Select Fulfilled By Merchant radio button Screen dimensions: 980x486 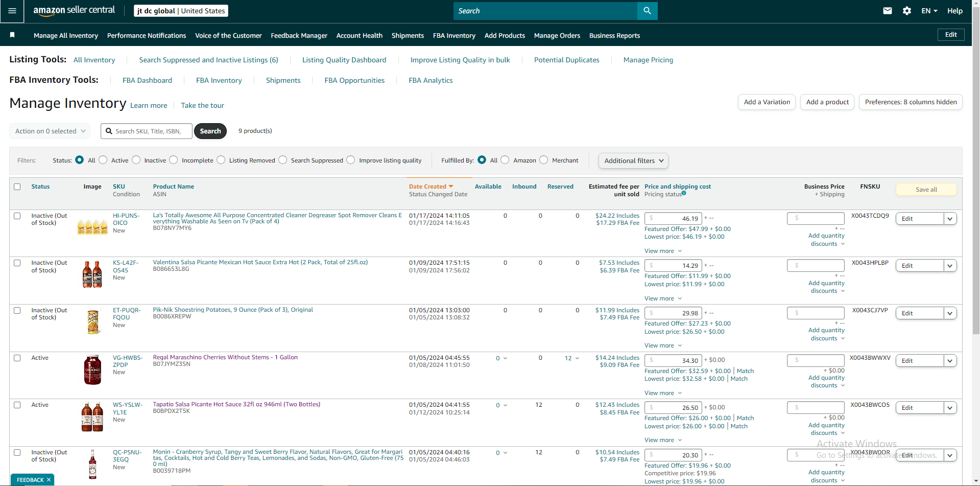544,160
